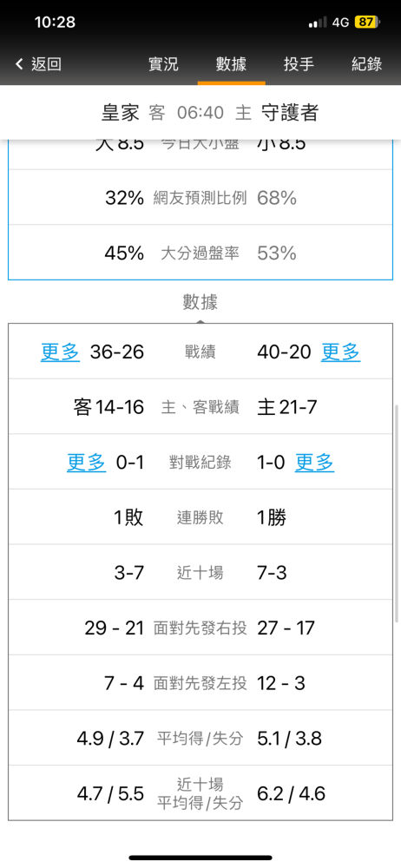Tap the home indicator bar at bottom
The image size is (401, 868).
tap(200, 858)
